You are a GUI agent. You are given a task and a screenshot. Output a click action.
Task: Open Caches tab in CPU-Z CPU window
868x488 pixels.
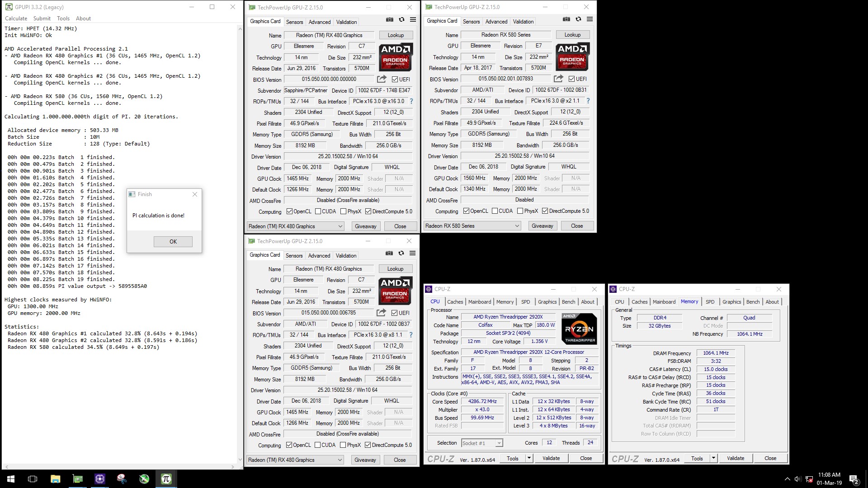pos(455,302)
